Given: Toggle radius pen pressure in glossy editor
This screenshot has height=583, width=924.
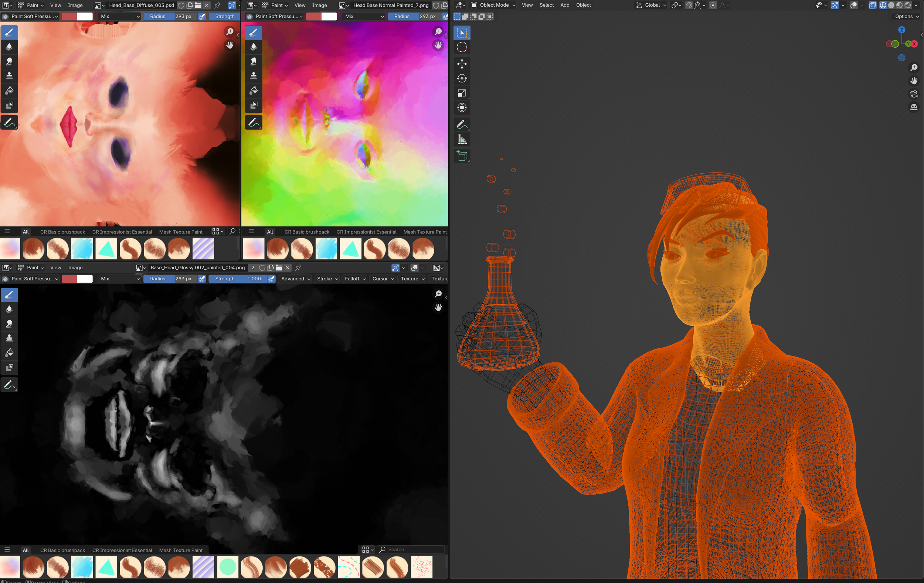Looking at the screenshot, I should [202, 279].
